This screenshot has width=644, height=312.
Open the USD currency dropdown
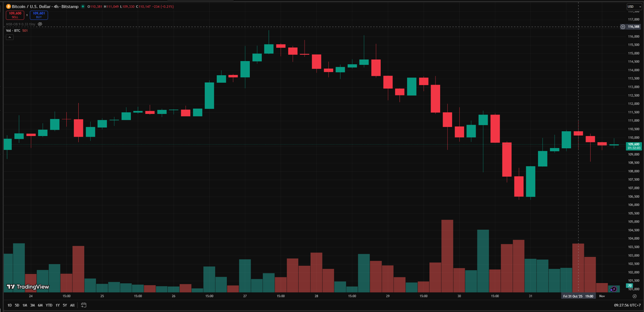[x=634, y=7]
